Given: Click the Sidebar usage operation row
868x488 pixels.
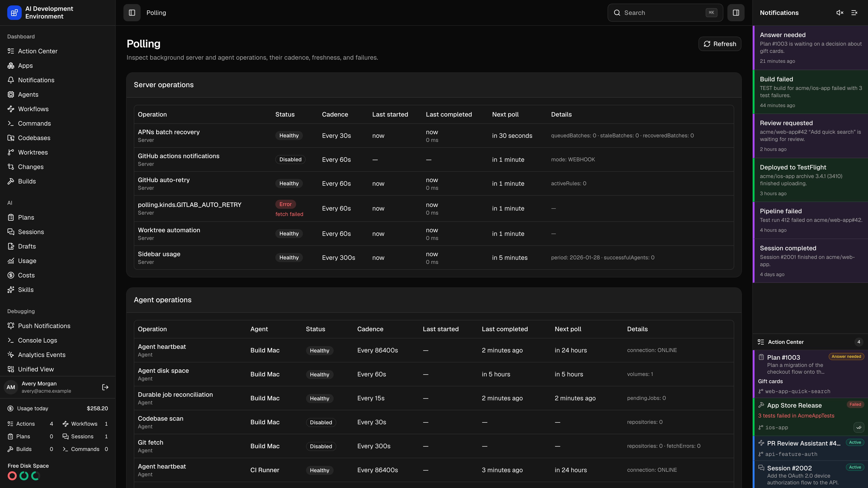Looking at the screenshot, I should pos(434,258).
